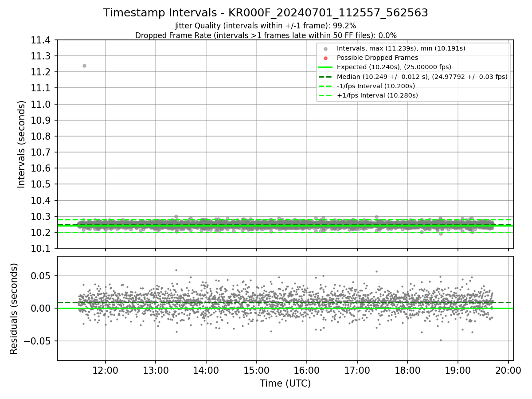Click legend entry Intervals, max (11.239s), min (10.191s)
This screenshot has width=532, height=399.
401,48
